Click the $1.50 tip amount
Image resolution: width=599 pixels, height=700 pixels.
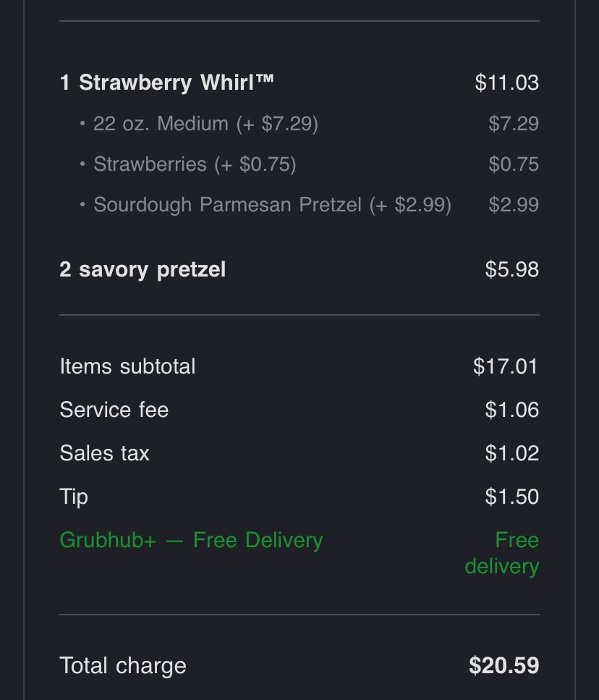pos(511,497)
